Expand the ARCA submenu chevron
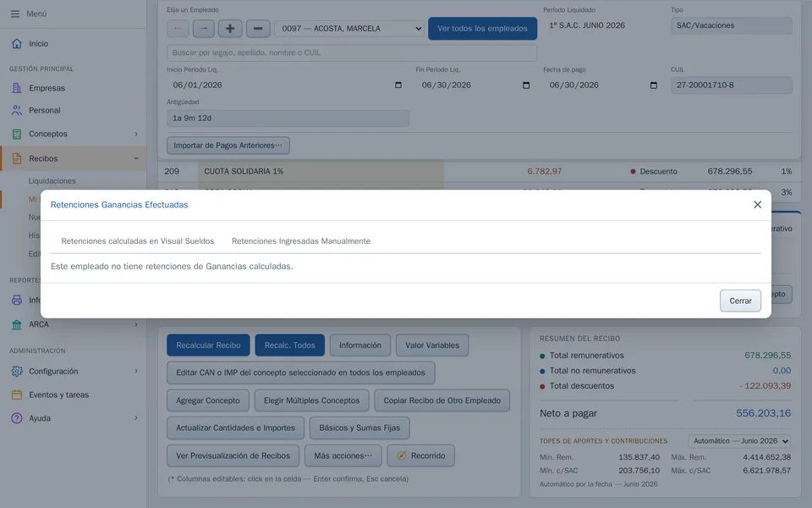Image resolution: width=812 pixels, height=508 pixels. (x=136, y=324)
